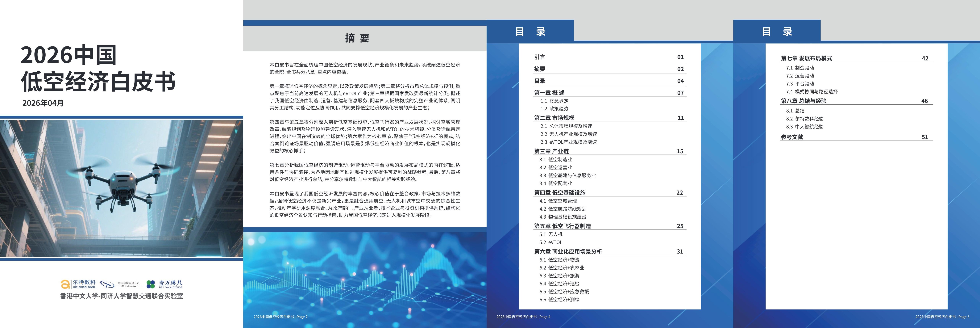Image resolution: width=980 pixels, height=328 pixels.
Task: Open 6.3 低空经济+旅游 entry
Action: pos(560,276)
